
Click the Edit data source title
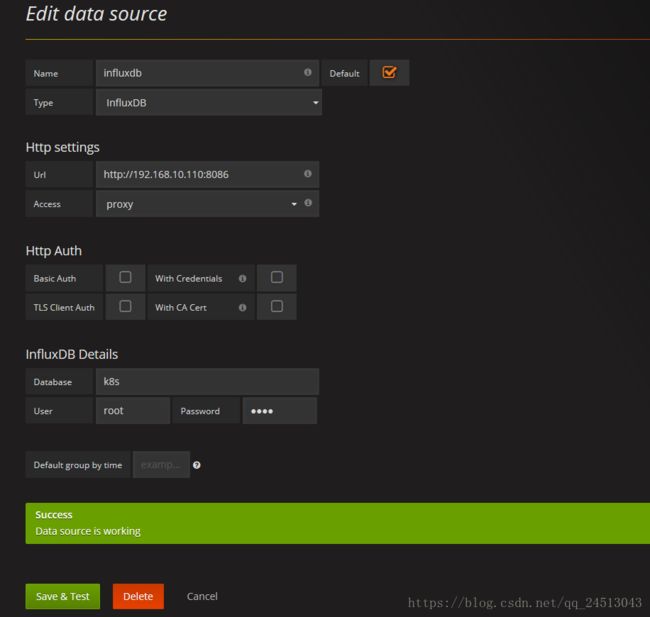[97, 14]
